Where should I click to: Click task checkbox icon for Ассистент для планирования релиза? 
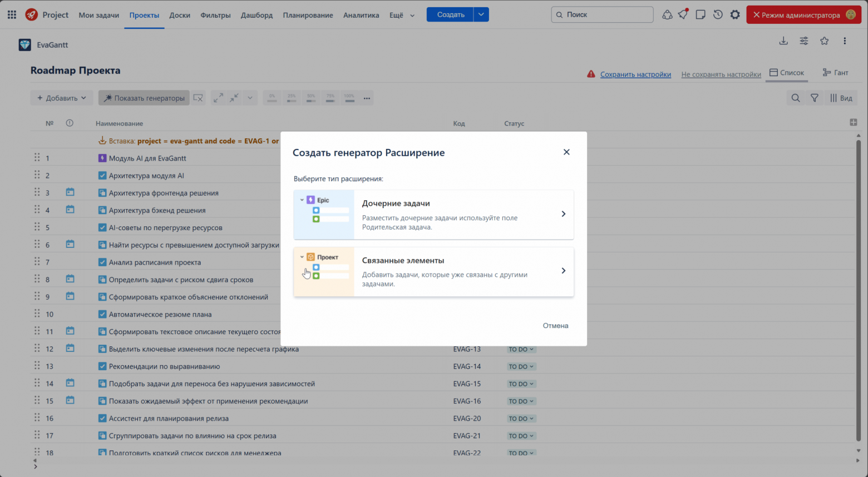pyautogui.click(x=102, y=418)
